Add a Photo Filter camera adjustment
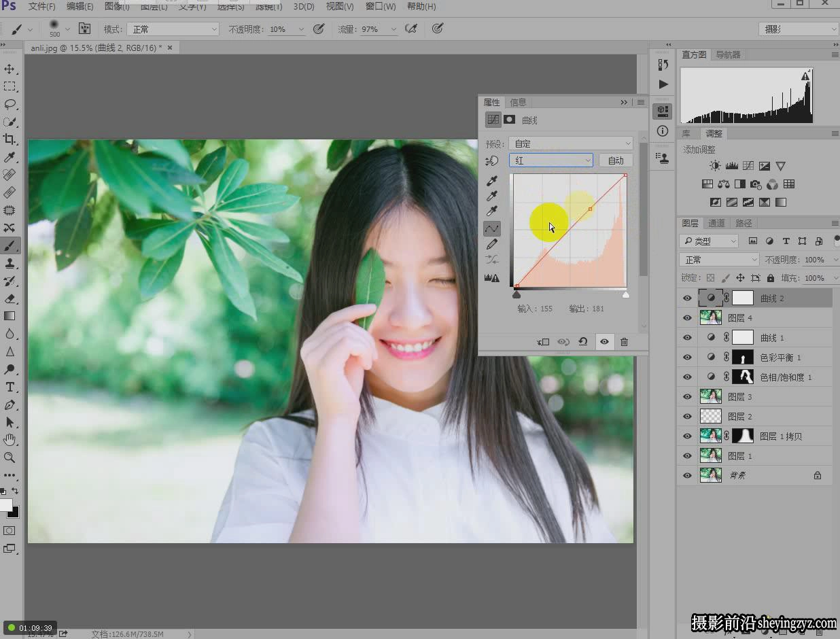The height and width of the screenshot is (639, 840). click(756, 184)
